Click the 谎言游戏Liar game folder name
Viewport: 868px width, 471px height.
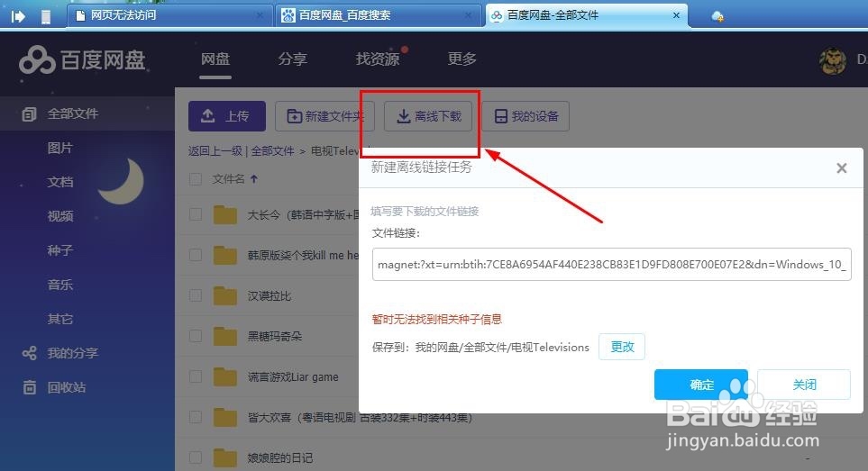pyautogui.click(x=293, y=377)
